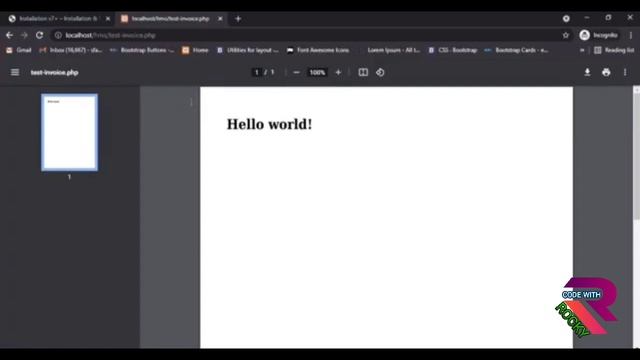The width and height of the screenshot is (640, 360).
Task: Toggle the PDF sidebar menu icon
Action: pos(15,72)
